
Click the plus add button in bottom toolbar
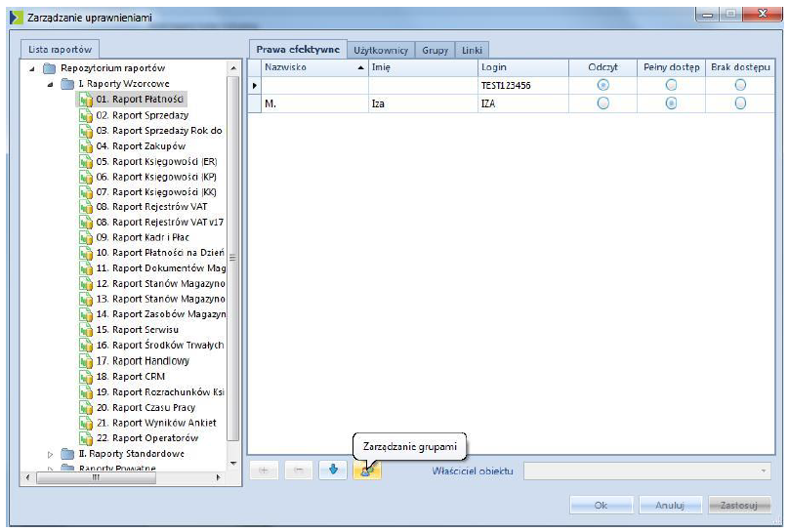[264, 471]
